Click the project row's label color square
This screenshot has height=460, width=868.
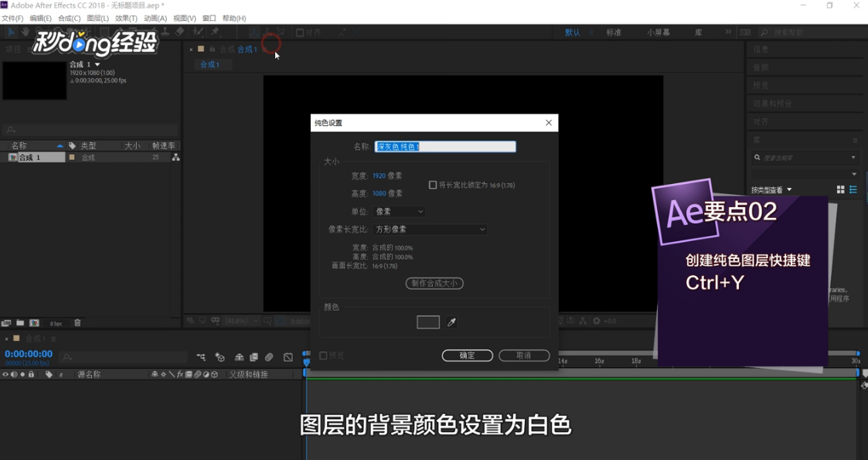pos(71,157)
